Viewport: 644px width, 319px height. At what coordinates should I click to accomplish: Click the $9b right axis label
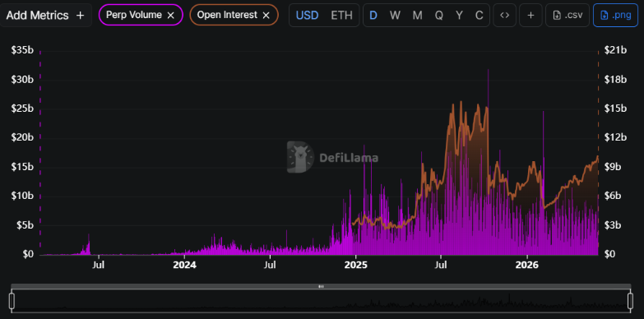click(x=613, y=167)
